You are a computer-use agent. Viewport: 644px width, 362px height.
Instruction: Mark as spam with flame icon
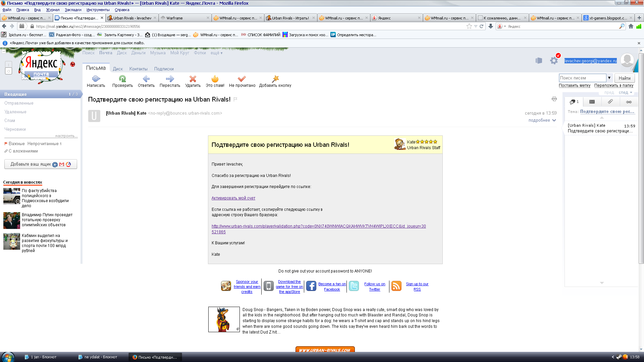tap(215, 79)
